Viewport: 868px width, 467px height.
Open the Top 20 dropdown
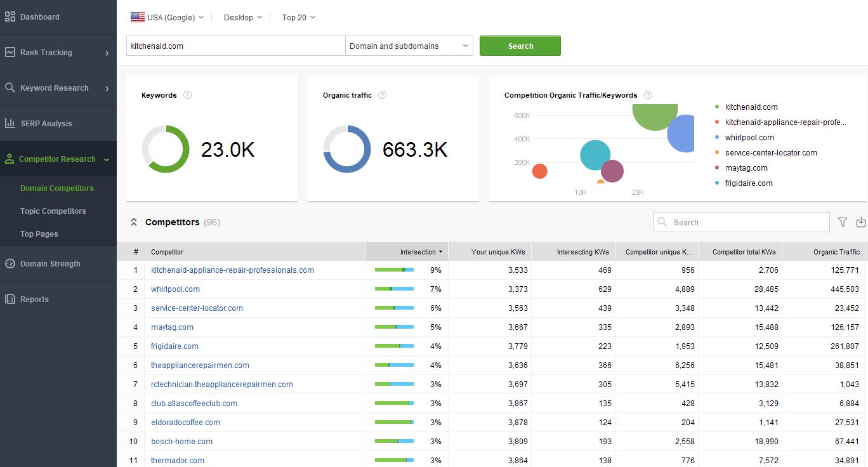pyautogui.click(x=299, y=17)
